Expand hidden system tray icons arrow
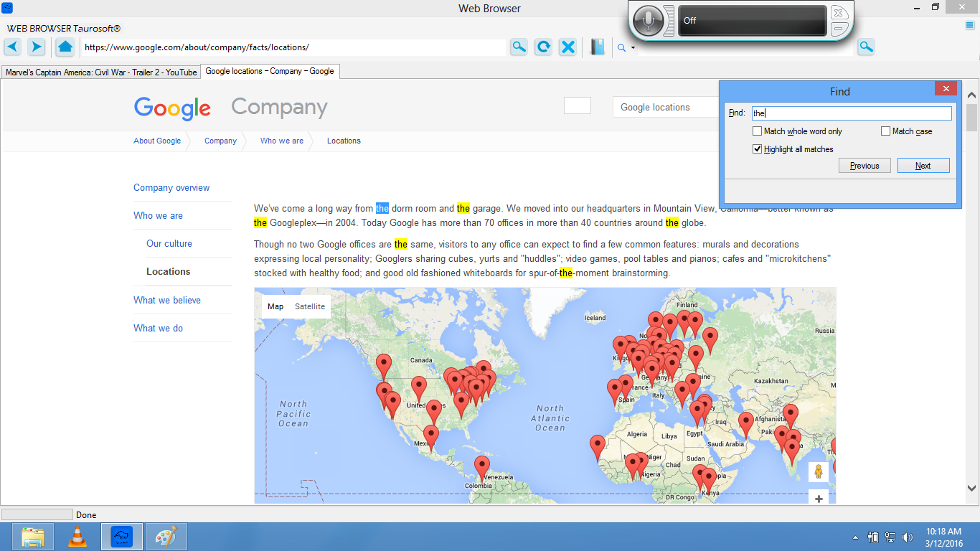The image size is (980, 551). click(x=854, y=537)
